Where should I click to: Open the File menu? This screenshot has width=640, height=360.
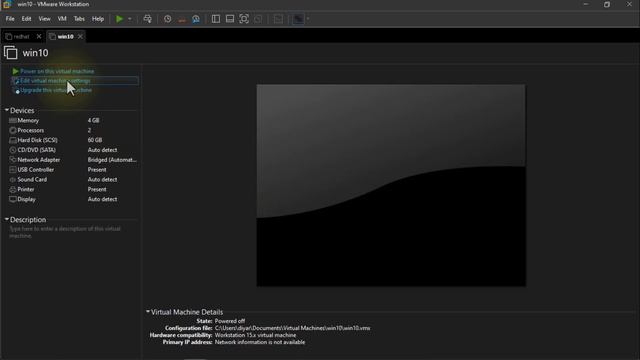(x=10, y=19)
